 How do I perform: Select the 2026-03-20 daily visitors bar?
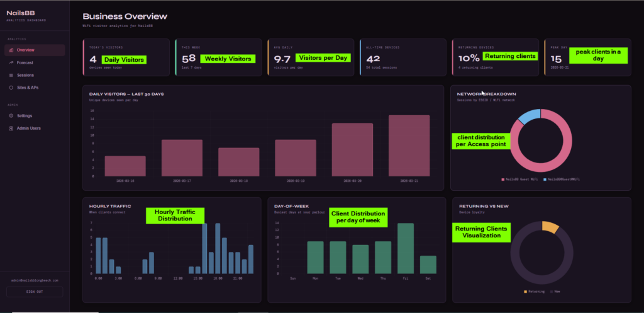coord(352,150)
